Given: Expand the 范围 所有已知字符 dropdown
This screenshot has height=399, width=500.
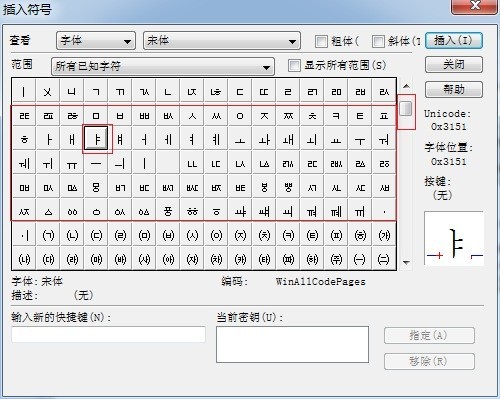Looking at the screenshot, I should pyautogui.click(x=163, y=66).
